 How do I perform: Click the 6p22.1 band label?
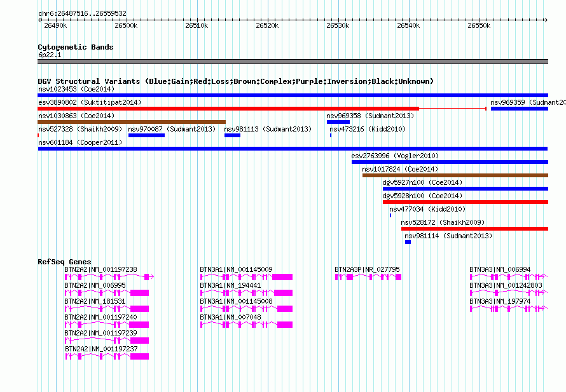(50, 55)
